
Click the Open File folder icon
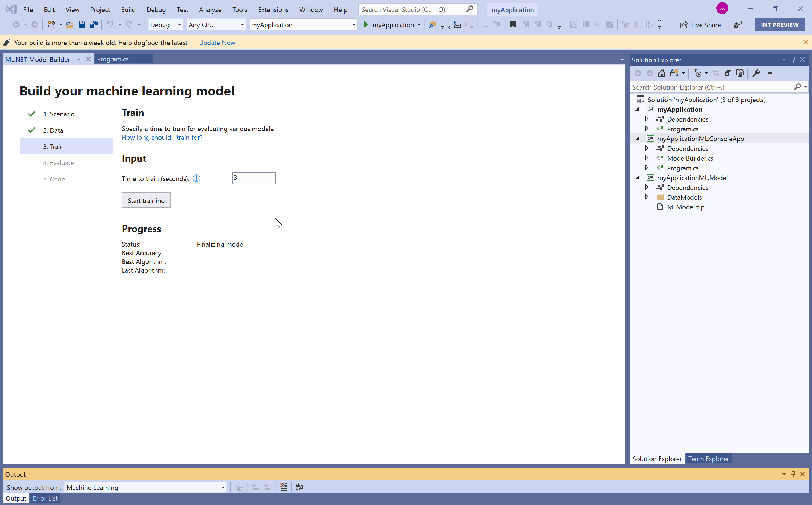69,24
